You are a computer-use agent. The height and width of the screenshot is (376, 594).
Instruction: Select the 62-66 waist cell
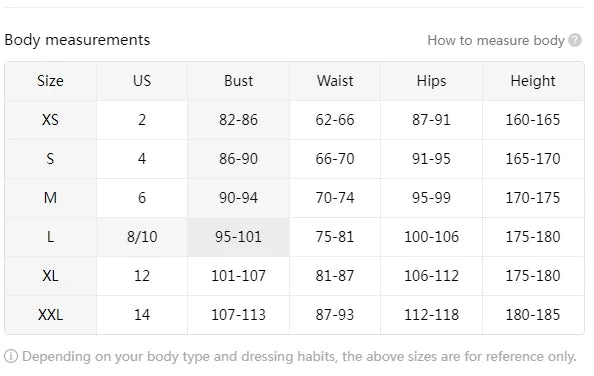coord(335,120)
